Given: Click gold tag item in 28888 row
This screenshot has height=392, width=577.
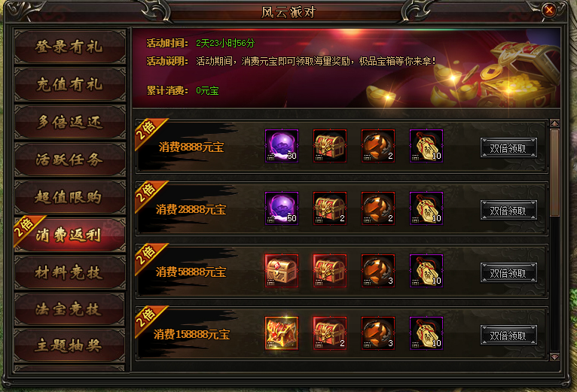Looking at the screenshot, I should (x=426, y=208).
